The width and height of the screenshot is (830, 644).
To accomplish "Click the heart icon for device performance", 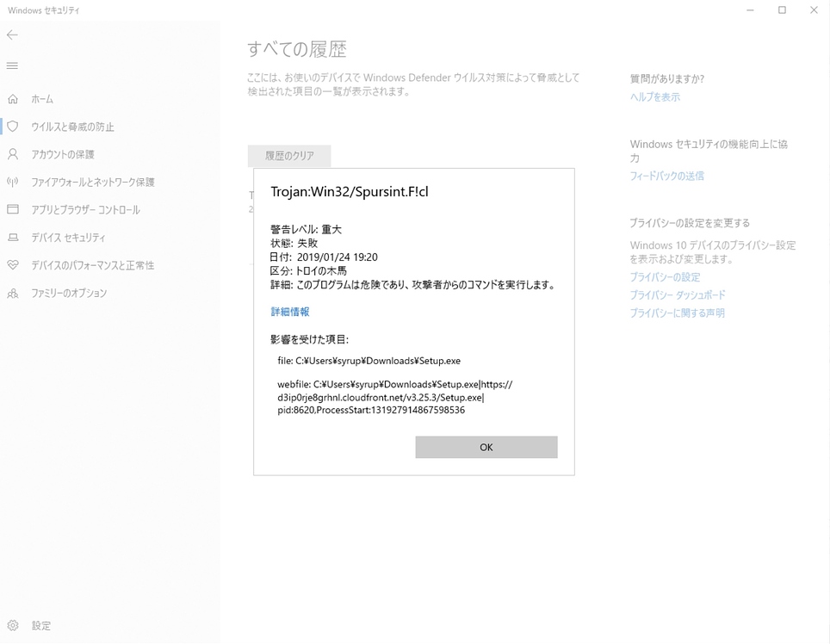I will pyautogui.click(x=13, y=265).
